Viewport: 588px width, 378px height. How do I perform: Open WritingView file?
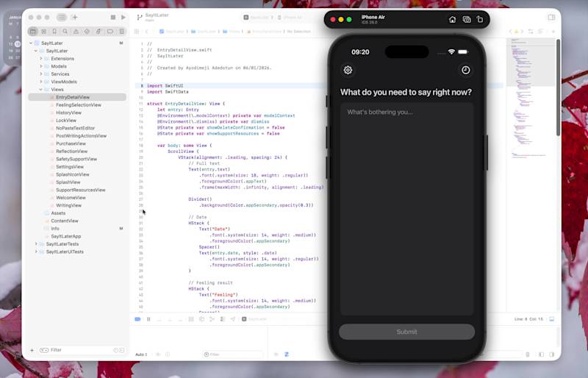[x=68, y=205]
